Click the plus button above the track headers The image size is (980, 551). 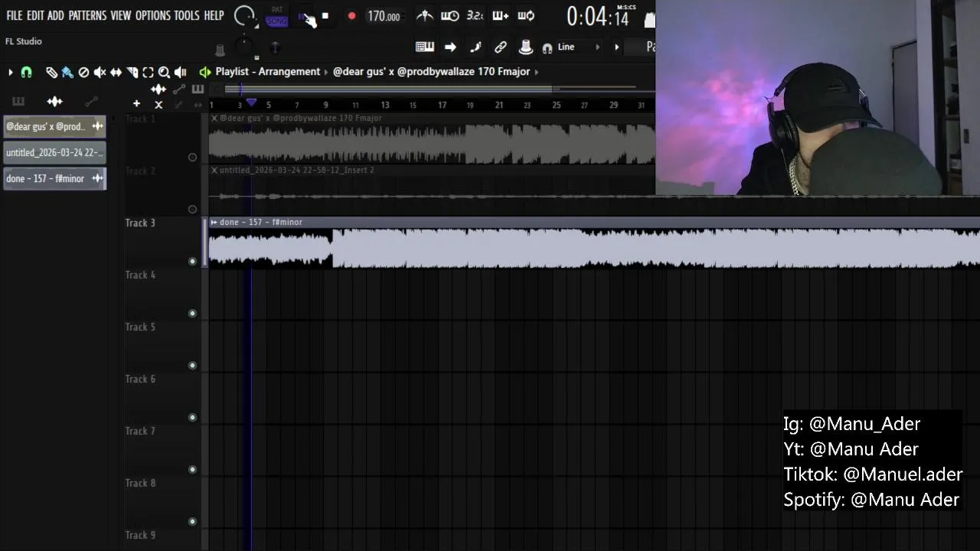(136, 104)
